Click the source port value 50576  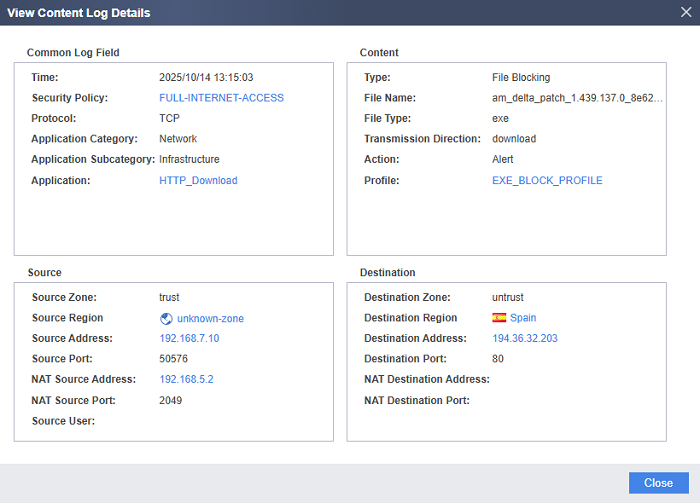pyautogui.click(x=174, y=359)
